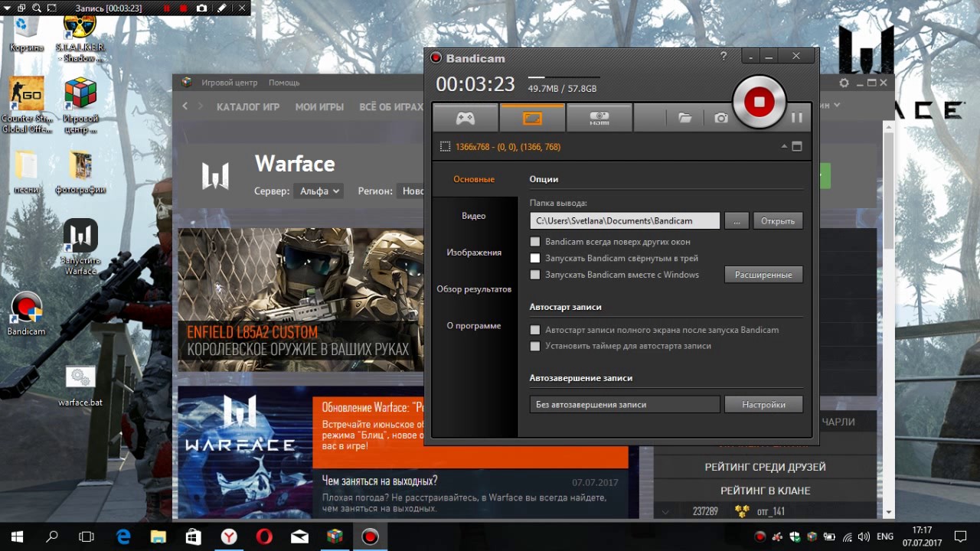Enable autostart full screen recording checkbox
Viewport: 980px width, 551px height.
coord(535,330)
